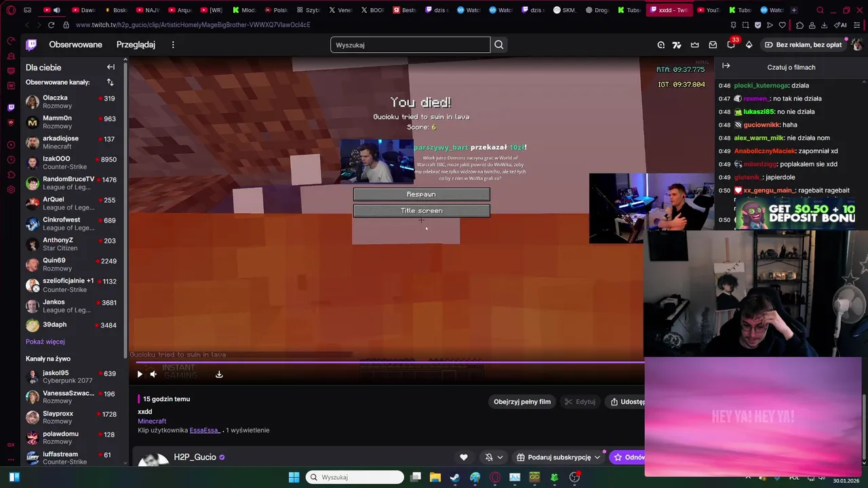Add page to bookmarks heart icon
Screen dimensions: 868x488
pos(782,25)
